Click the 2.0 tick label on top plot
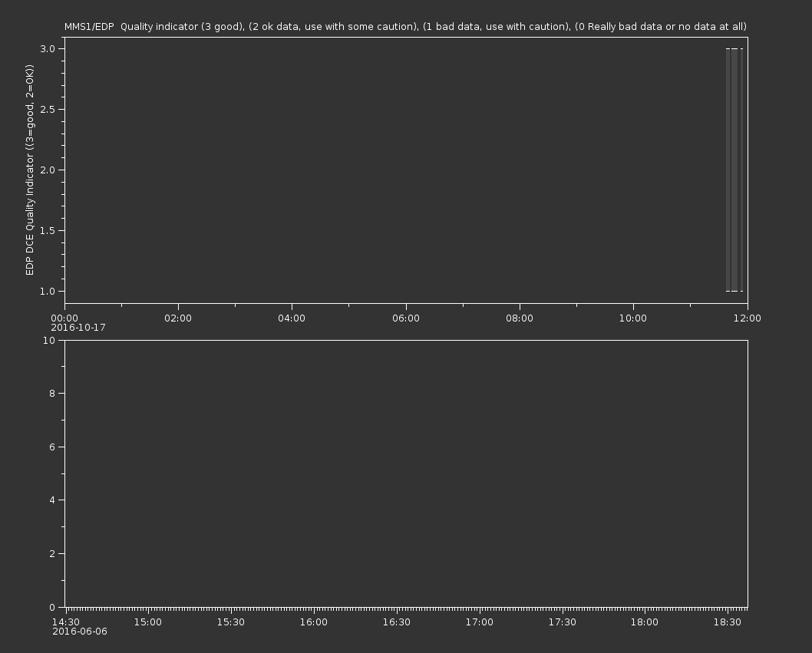This screenshot has width=812, height=653. tap(48, 170)
